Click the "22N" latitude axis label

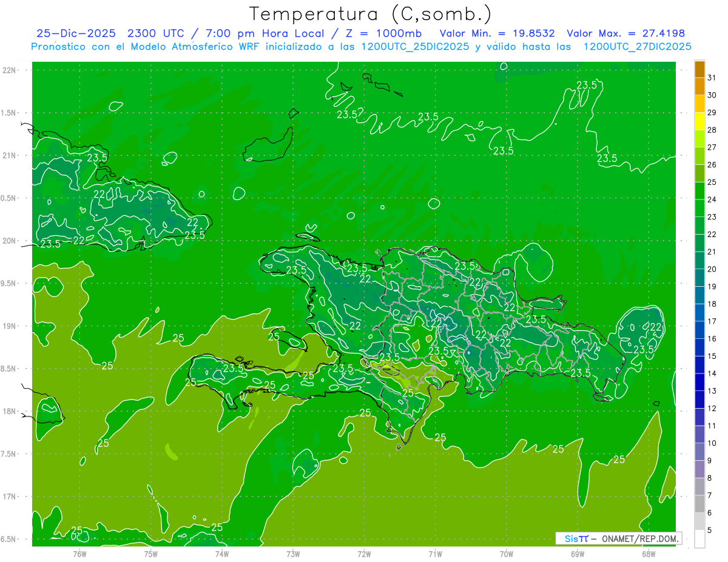(10, 70)
